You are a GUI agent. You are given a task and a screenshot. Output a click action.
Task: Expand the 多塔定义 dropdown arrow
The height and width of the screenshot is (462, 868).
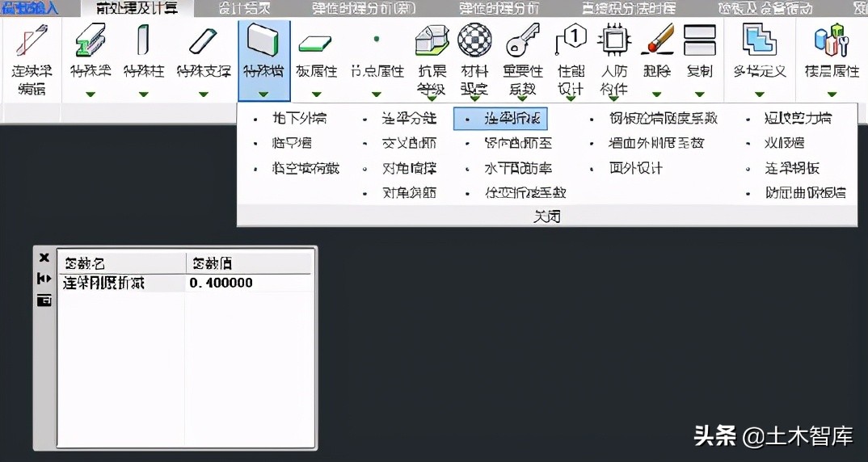pyautogui.click(x=759, y=94)
